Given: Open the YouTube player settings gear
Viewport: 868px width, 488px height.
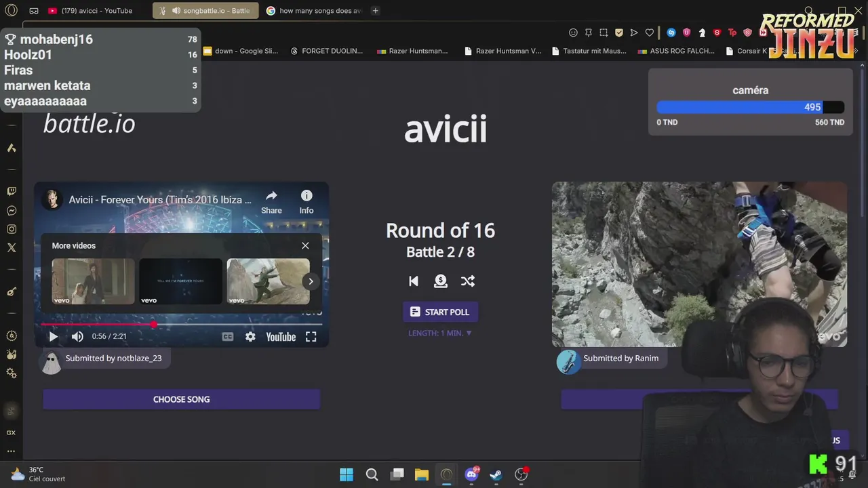Looking at the screenshot, I should [250, 337].
